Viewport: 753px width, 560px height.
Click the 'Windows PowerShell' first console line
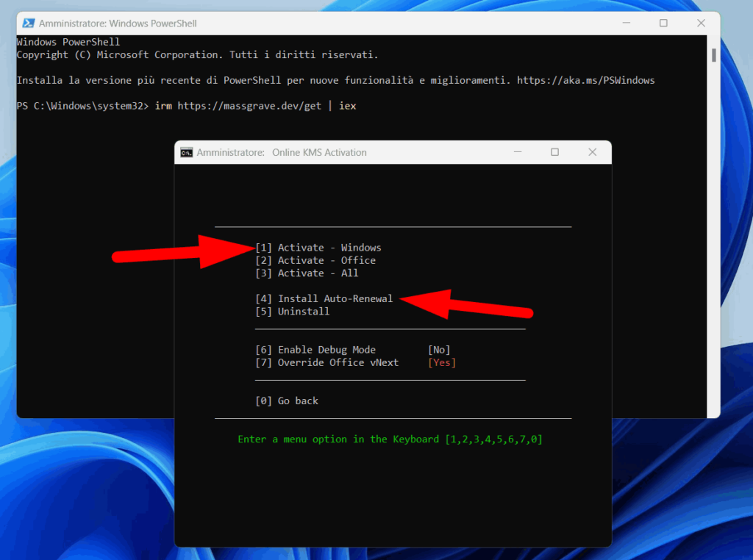click(68, 42)
